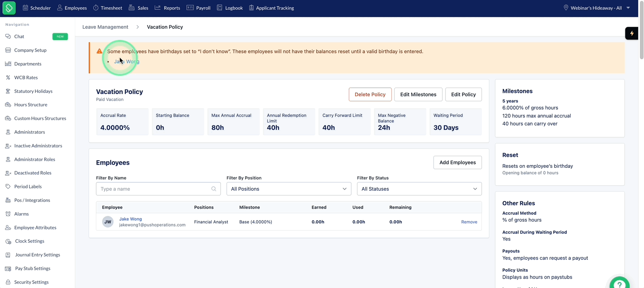Click the JW avatar in employee table

click(x=107, y=222)
